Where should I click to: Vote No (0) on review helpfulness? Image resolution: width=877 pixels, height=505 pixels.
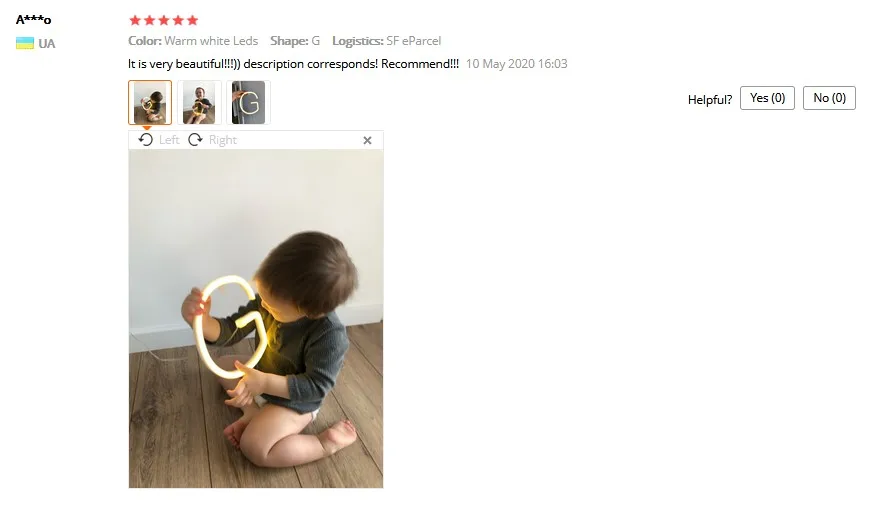(x=829, y=98)
